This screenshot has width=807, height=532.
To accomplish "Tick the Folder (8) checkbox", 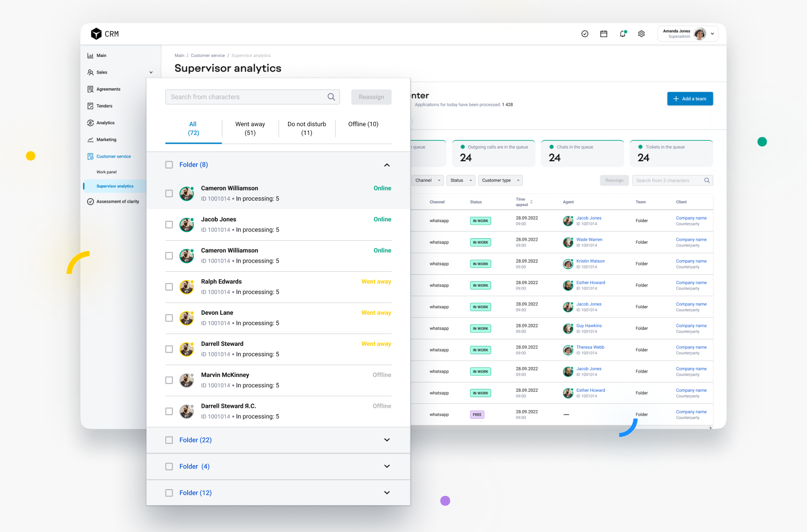I will pyautogui.click(x=169, y=165).
